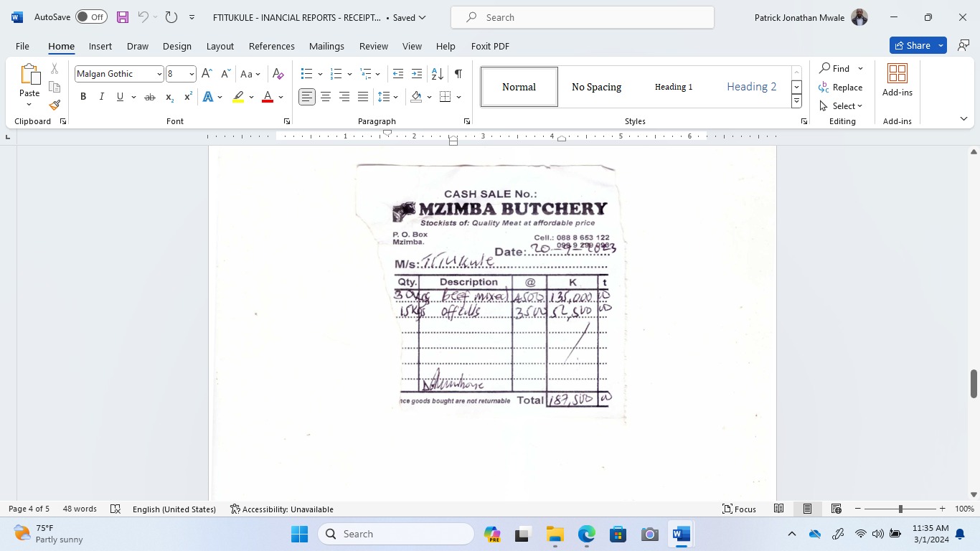The height and width of the screenshot is (551, 980).
Task: Toggle Focus mode in status bar
Action: tap(739, 509)
